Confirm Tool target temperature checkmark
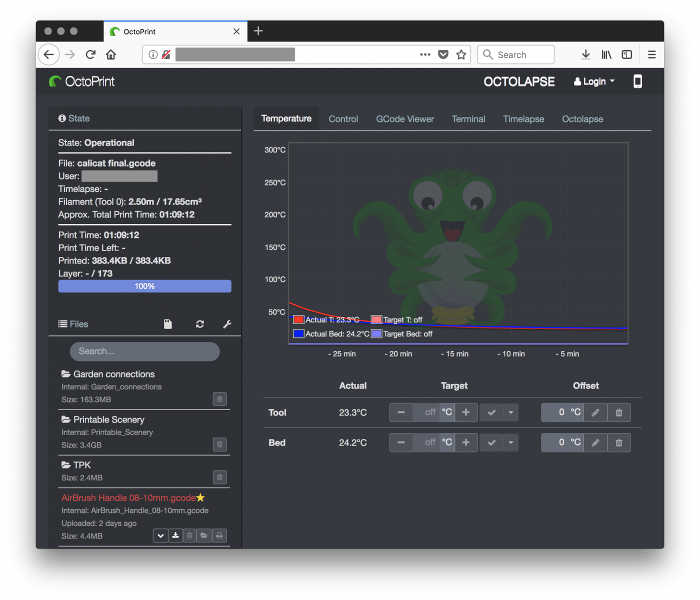 pyautogui.click(x=491, y=412)
